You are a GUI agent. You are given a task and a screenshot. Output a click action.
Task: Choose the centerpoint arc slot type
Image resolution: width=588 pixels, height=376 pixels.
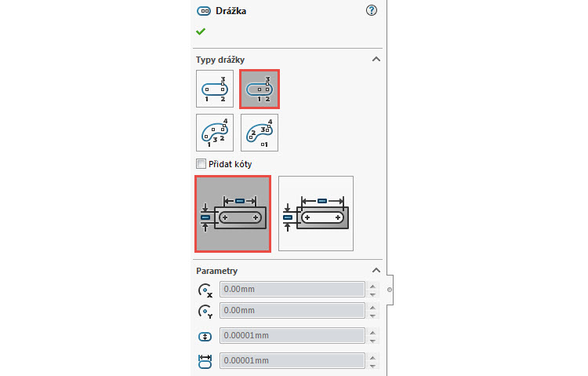[260, 133]
